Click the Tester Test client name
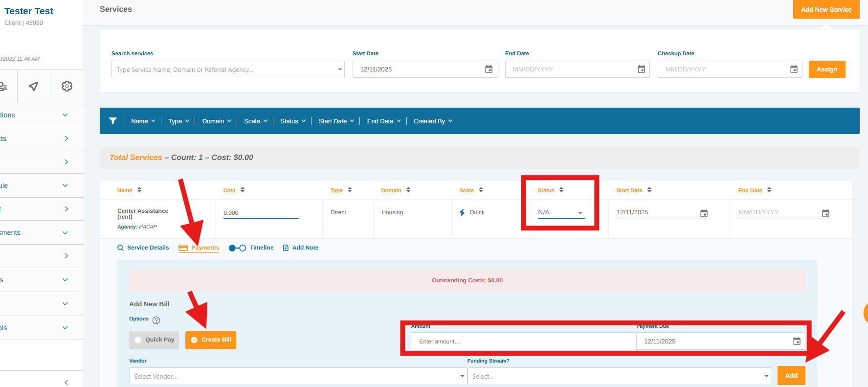This screenshot has height=387, width=868. coord(29,11)
